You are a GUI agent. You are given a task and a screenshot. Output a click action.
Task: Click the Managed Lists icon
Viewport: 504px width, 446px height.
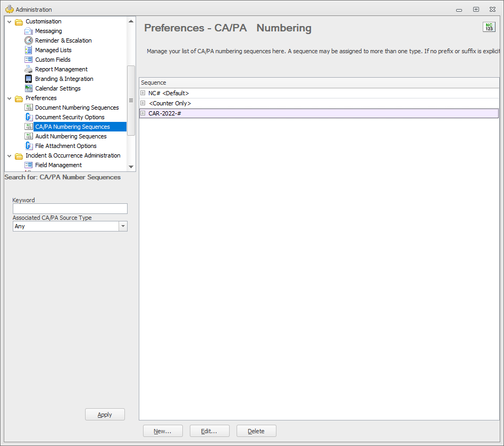29,50
